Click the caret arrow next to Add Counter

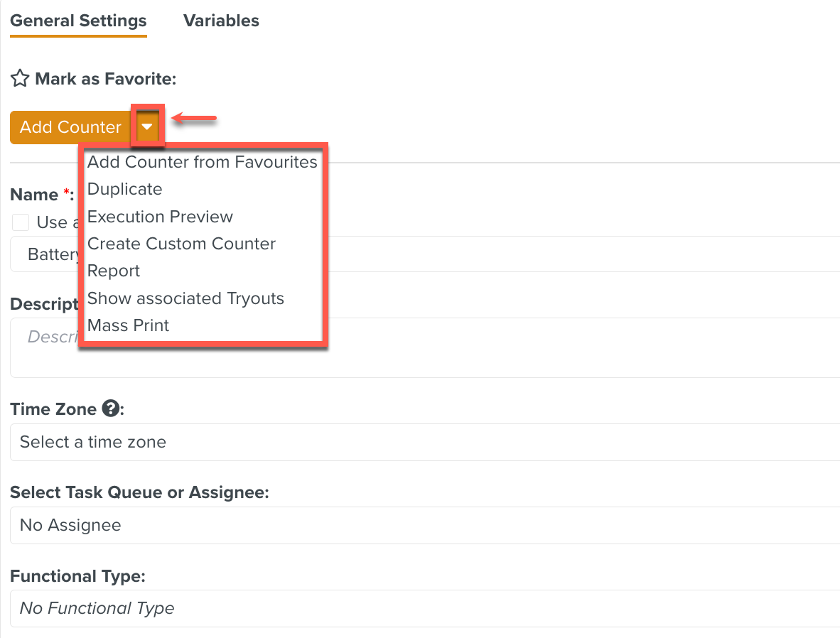[x=147, y=126]
